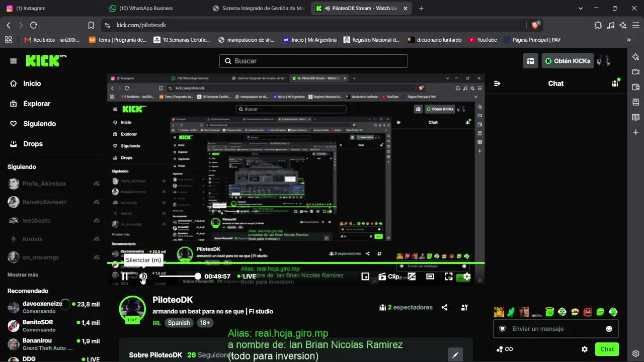The image size is (644, 362).
Task: Open Profe_Akimbox channel in Siguiendo list
Action: pos(53,184)
